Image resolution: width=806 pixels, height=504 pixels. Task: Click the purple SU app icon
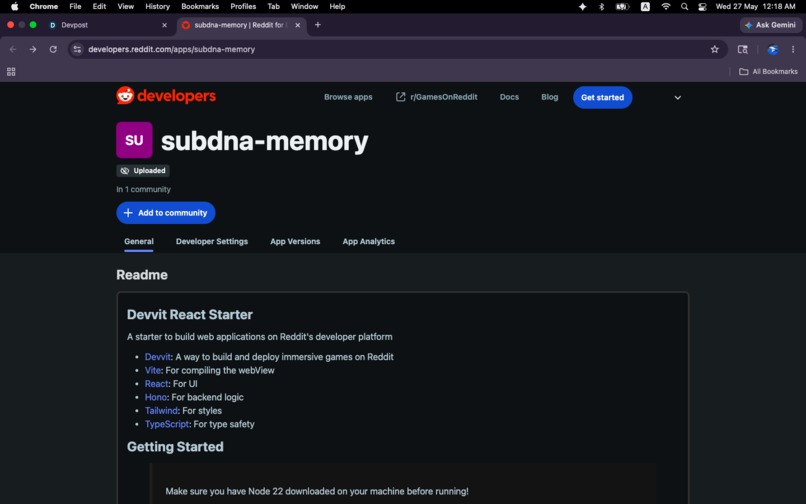point(134,140)
